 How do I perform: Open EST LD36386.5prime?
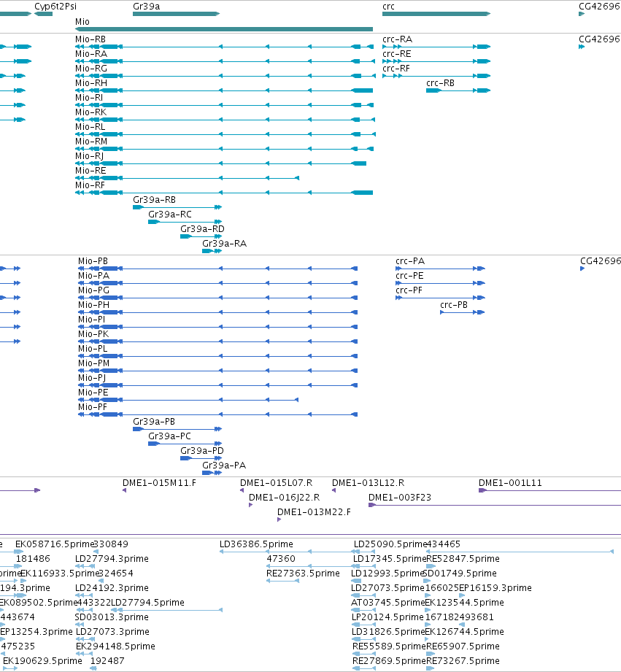[256, 544]
